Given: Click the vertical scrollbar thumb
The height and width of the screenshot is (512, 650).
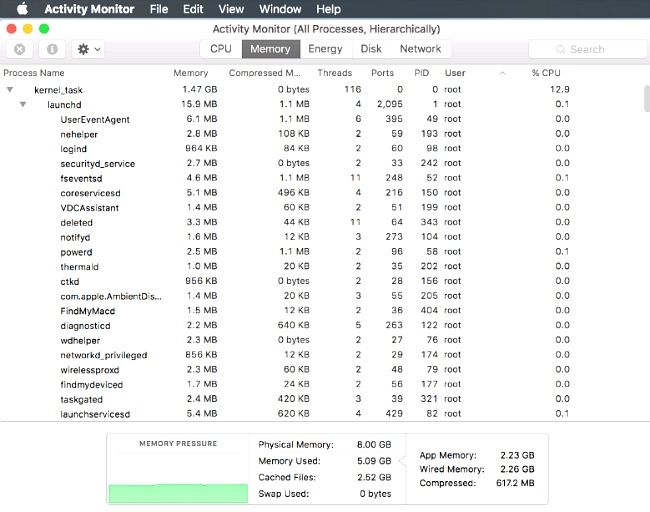Looking at the screenshot, I should pyautogui.click(x=647, y=99).
